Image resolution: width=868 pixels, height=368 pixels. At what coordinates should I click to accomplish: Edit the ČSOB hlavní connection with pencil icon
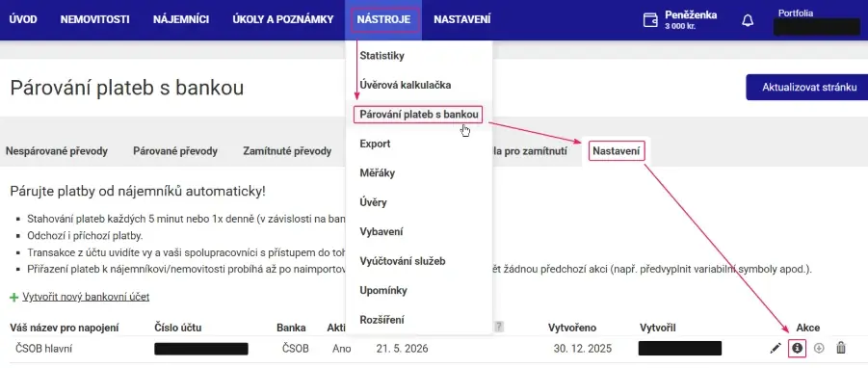coord(776,348)
